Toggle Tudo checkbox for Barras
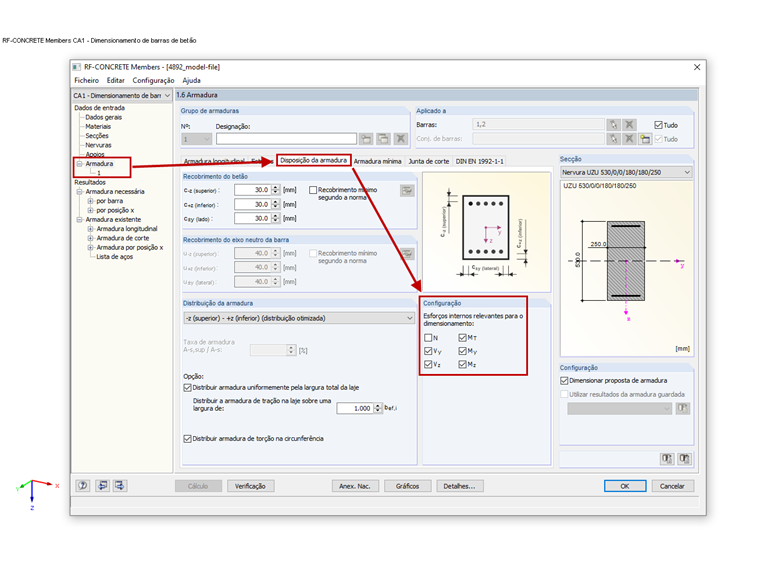The image size is (760, 570). click(x=658, y=125)
